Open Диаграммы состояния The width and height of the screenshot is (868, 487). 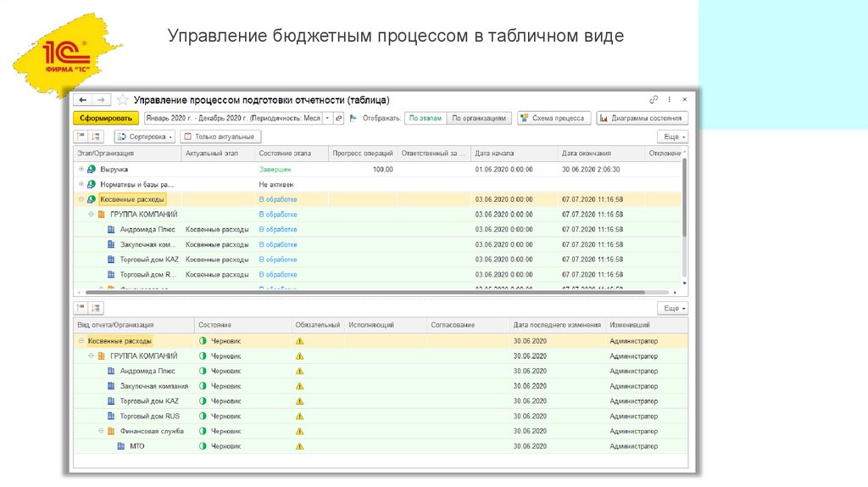[x=643, y=119]
